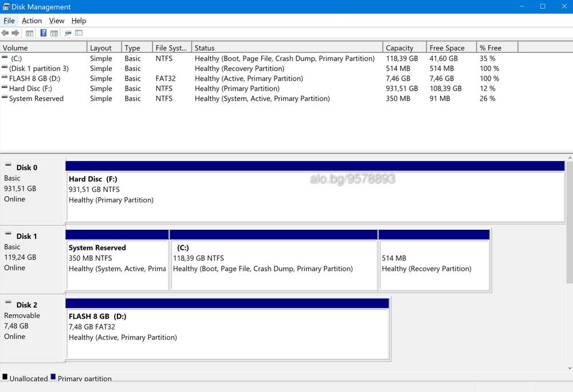Click the graphical view scroll up arrow
The width and height of the screenshot is (573, 392).
pyautogui.click(x=570, y=158)
